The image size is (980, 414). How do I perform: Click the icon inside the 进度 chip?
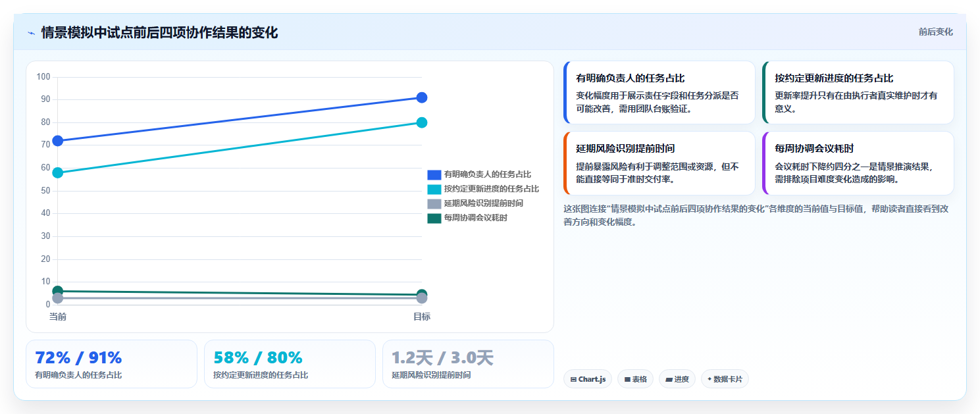click(669, 379)
